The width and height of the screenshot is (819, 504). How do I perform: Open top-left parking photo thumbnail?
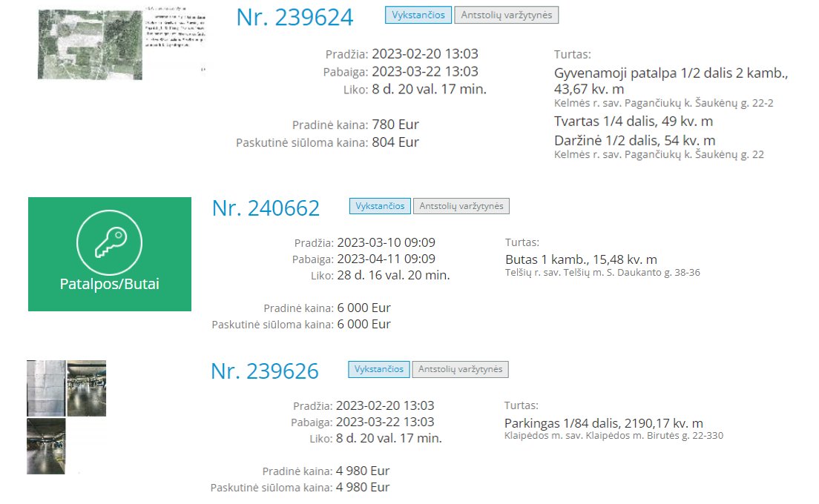46,388
